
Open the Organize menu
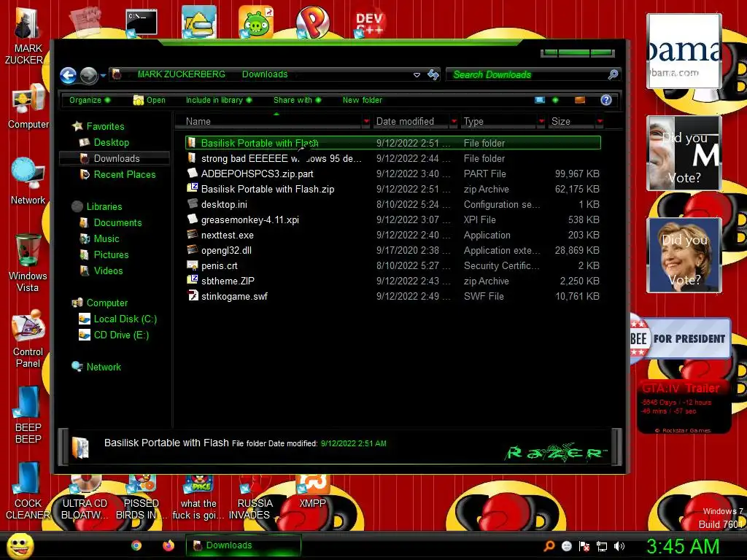pyautogui.click(x=90, y=100)
